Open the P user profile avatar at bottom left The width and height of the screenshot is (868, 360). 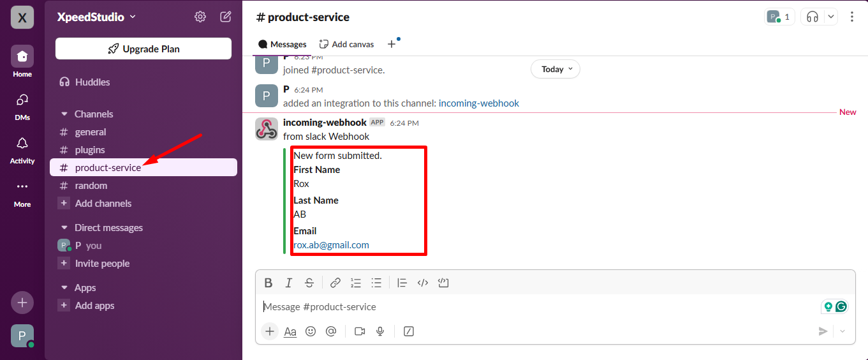click(22, 336)
